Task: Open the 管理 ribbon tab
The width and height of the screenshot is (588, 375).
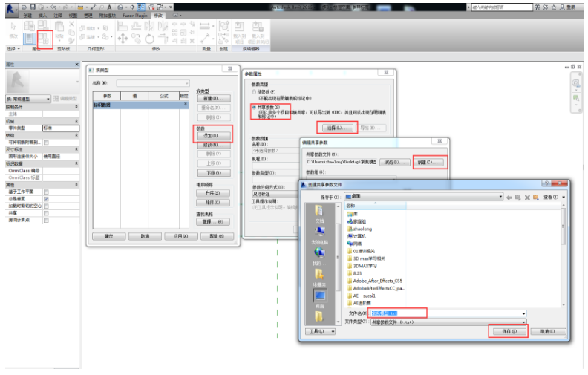Action: point(88,16)
